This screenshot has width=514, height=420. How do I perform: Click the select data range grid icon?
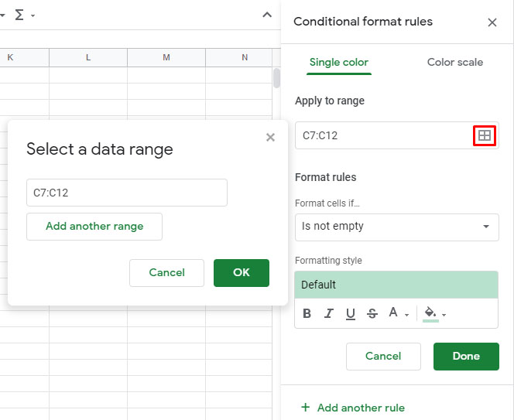(484, 135)
